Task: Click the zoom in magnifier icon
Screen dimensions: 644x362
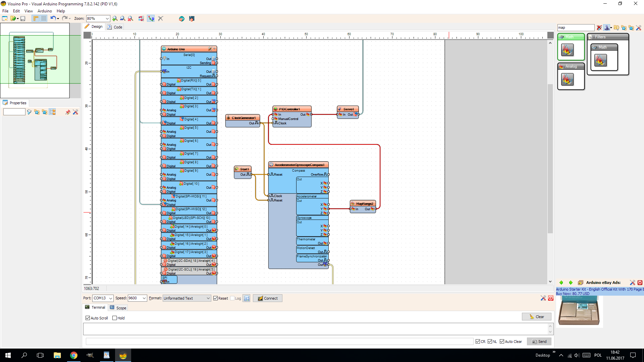Action: (x=115, y=18)
